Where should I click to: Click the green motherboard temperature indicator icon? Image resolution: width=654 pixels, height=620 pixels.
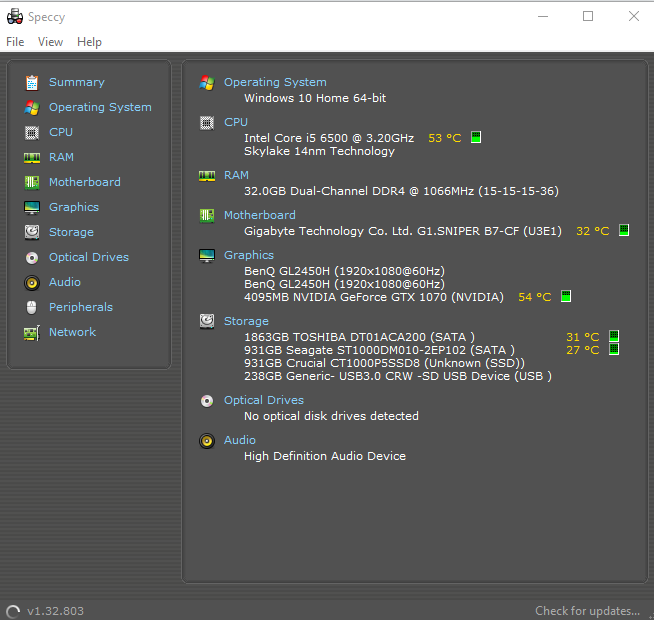coord(624,230)
